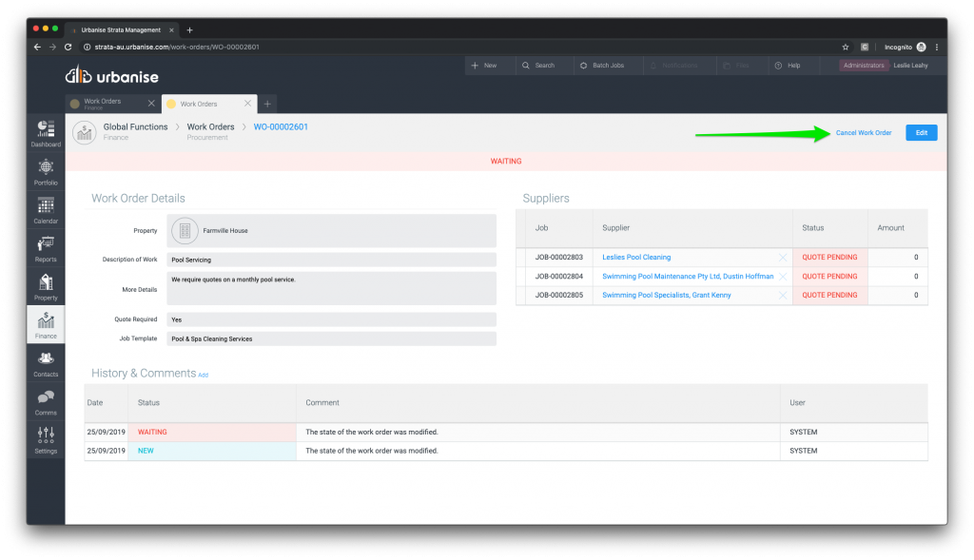The image size is (974, 560).
Task: Click Work Orders in the breadcrumb
Action: (x=210, y=126)
